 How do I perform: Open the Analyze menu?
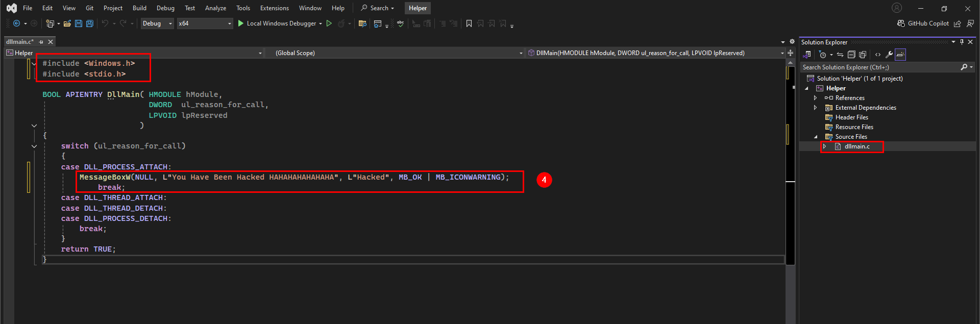coord(215,8)
